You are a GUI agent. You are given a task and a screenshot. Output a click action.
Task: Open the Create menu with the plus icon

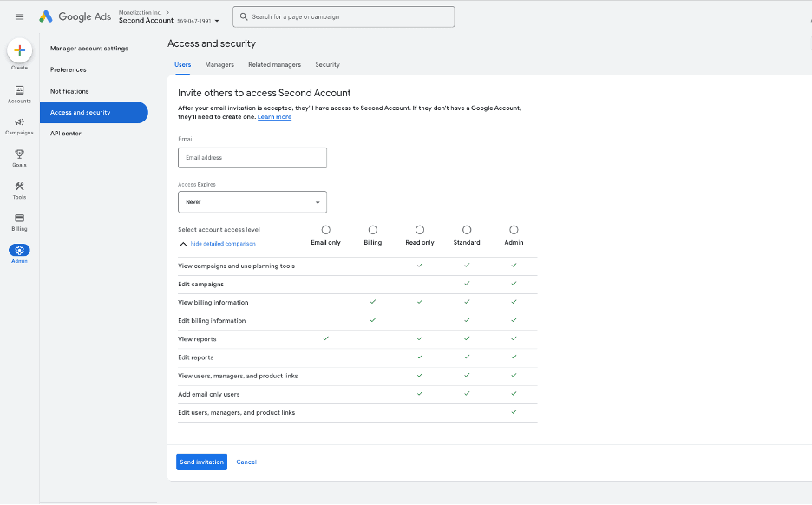tap(19, 50)
